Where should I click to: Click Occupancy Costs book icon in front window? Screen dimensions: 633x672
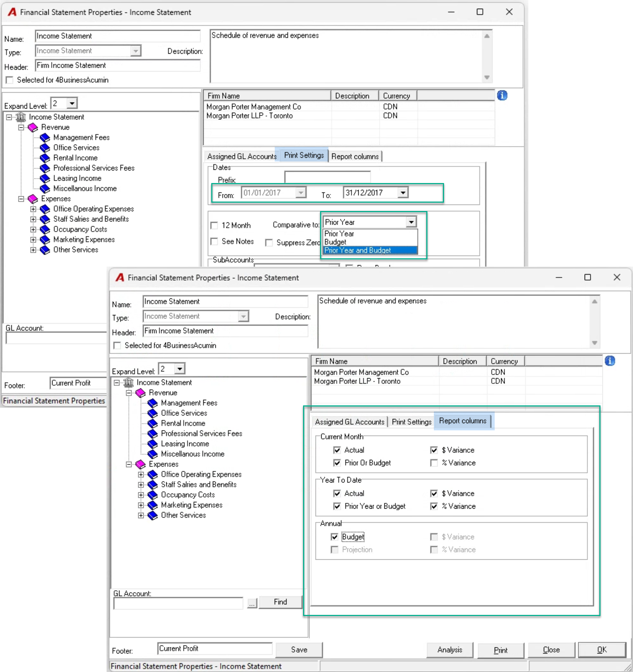153,495
